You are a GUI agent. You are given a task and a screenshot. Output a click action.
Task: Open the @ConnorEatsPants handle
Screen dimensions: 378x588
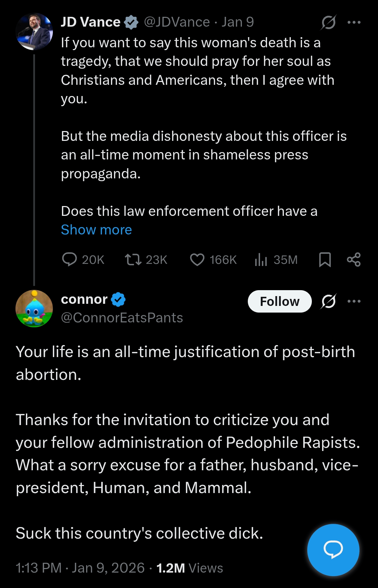pyautogui.click(x=122, y=318)
